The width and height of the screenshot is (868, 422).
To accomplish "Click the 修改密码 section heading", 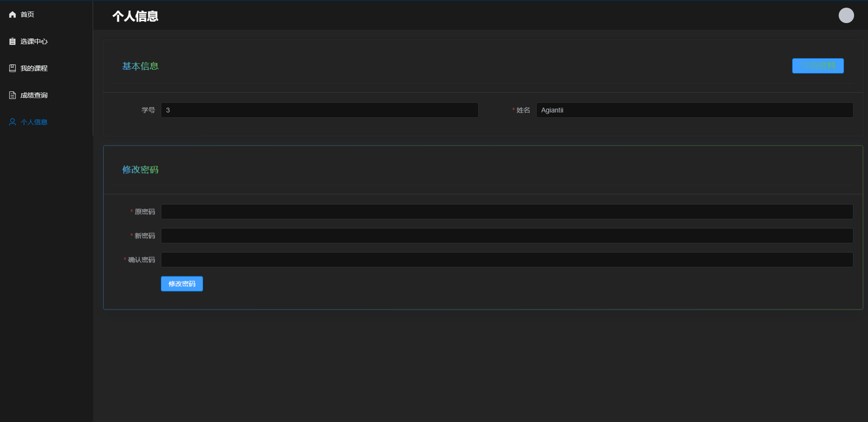I will (140, 170).
